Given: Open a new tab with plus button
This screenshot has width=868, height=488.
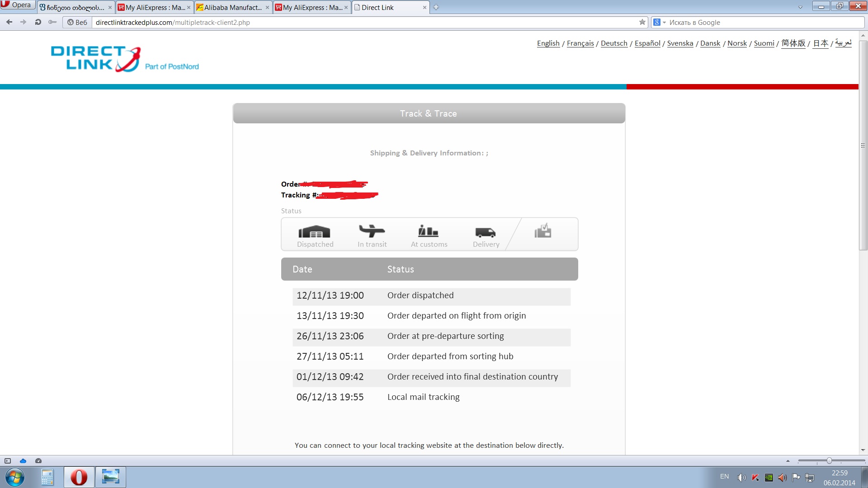Looking at the screenshot, I should tap(436, 7).
